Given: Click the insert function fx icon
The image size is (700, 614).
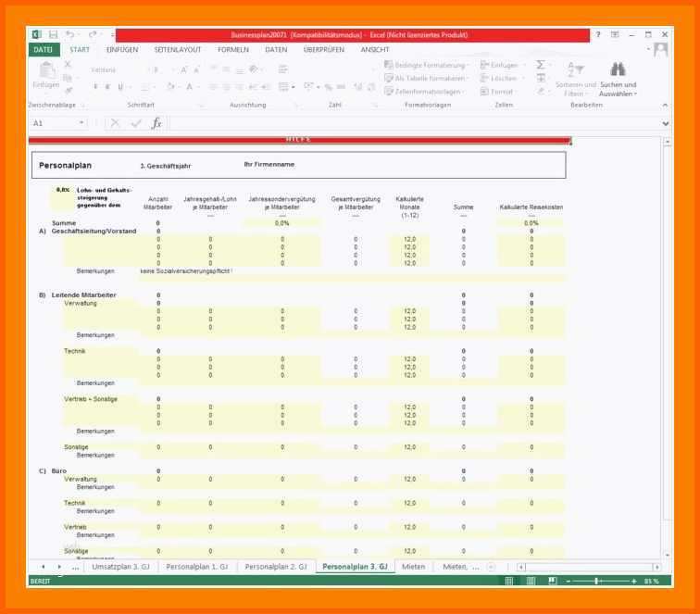Looking at the screenshot, I should (x=156, y=123).
